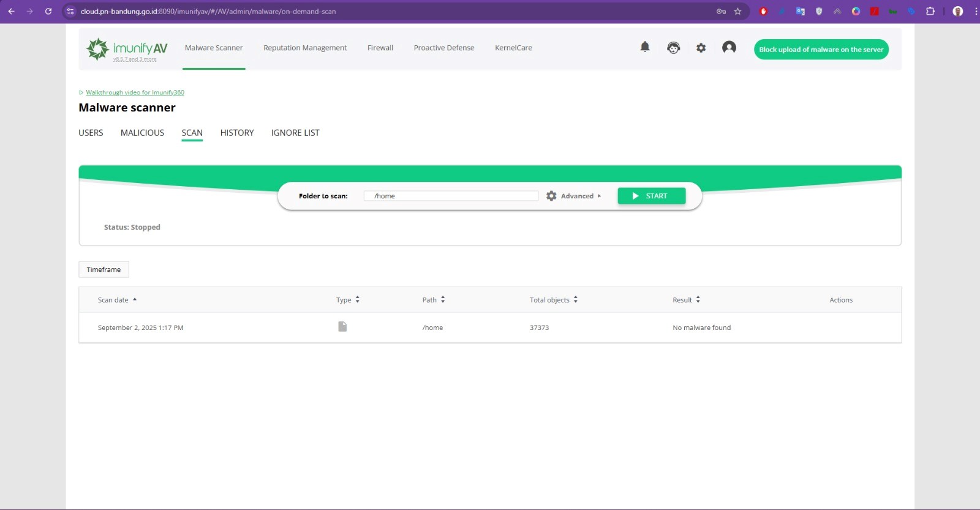The image size is (980, 510).
Task: Open the browser extensions puzzle icon
Action: pyautogui.click(x=930, y=11)
